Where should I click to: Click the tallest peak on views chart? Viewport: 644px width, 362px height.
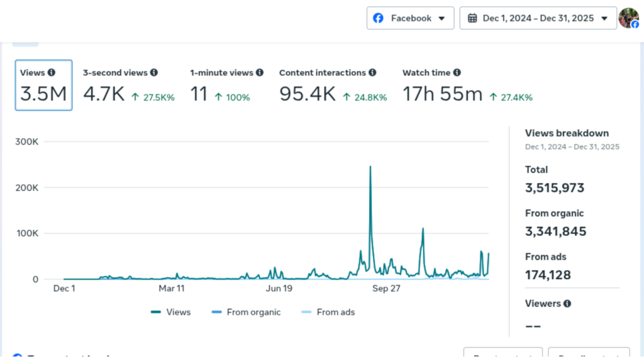370,167
